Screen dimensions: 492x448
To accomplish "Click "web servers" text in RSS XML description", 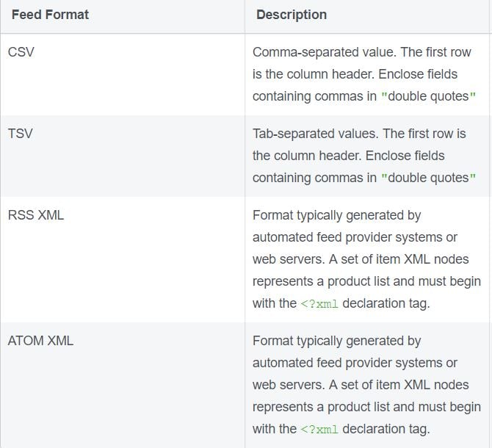I will click(x=286, y=260).
